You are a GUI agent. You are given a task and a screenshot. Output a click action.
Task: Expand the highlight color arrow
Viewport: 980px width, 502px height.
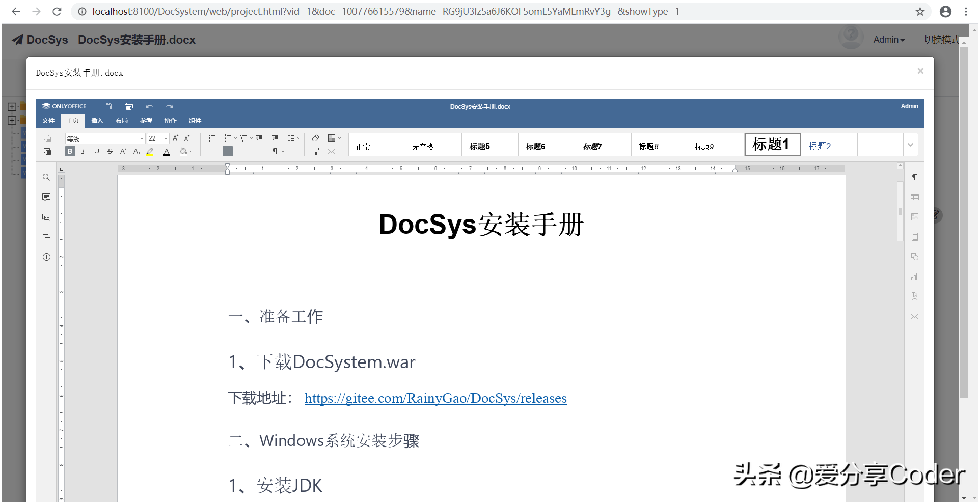point(158,151)
